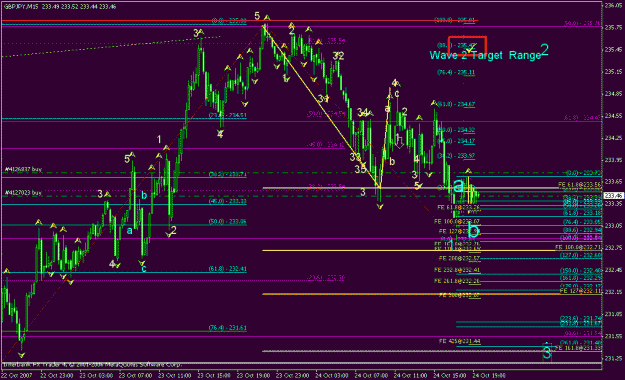Click the '23 Oct 19:00' time label
This screenshot has height=380, width=625.
coord(254,376)
